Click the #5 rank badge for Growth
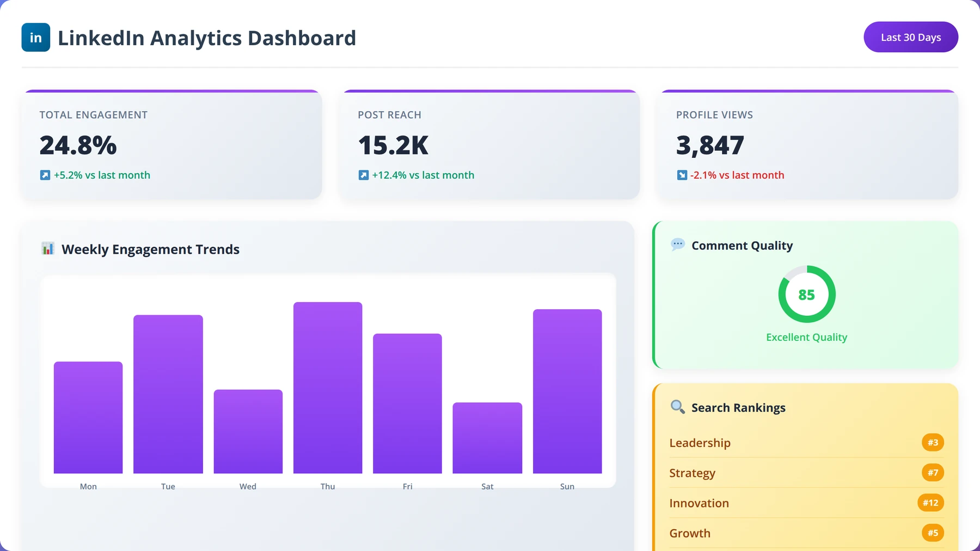 (x=933, y=533)
